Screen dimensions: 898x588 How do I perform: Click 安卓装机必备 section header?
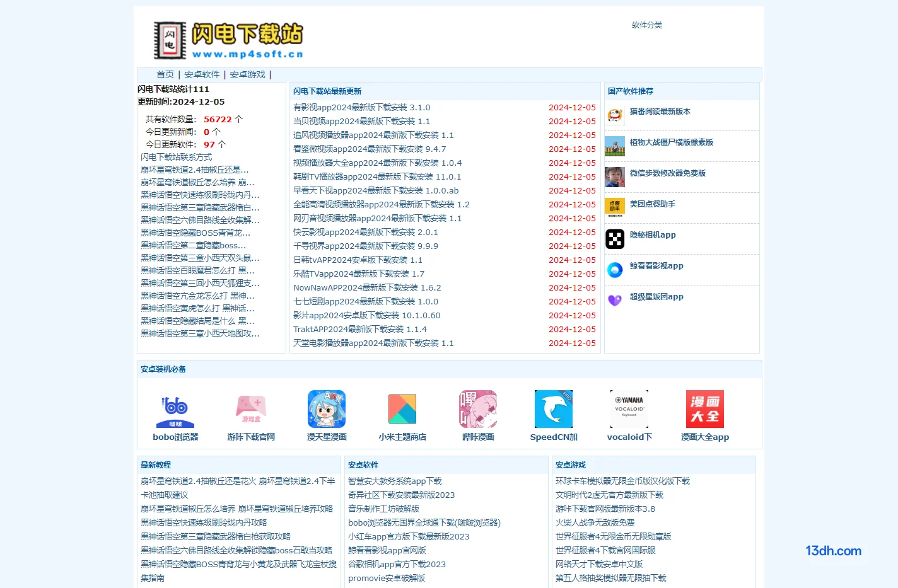(x=163, y=369)
